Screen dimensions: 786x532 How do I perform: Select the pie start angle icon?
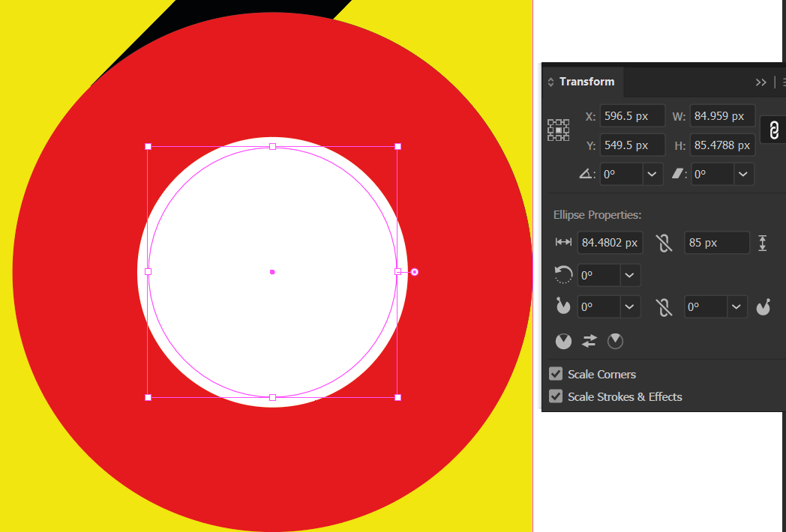[563, 306]
